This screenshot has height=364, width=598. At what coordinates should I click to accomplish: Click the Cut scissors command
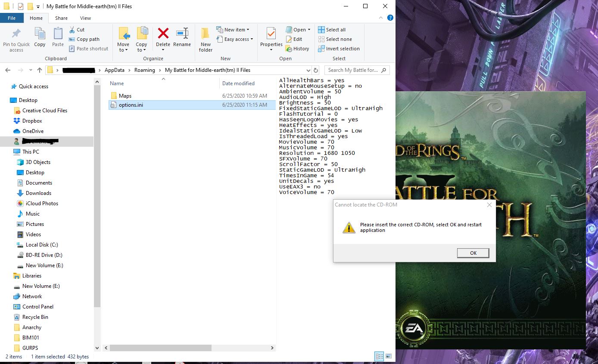point(77,30)
